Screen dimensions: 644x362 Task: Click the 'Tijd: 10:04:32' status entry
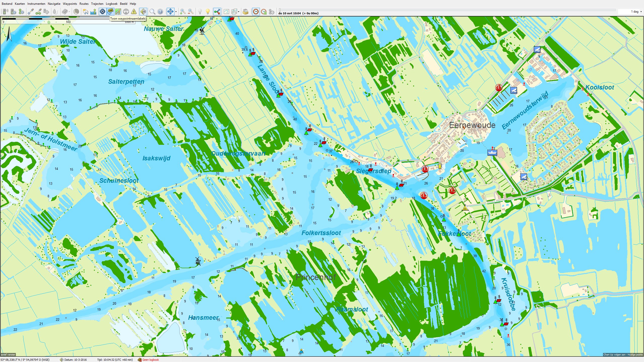coord(115,360)
